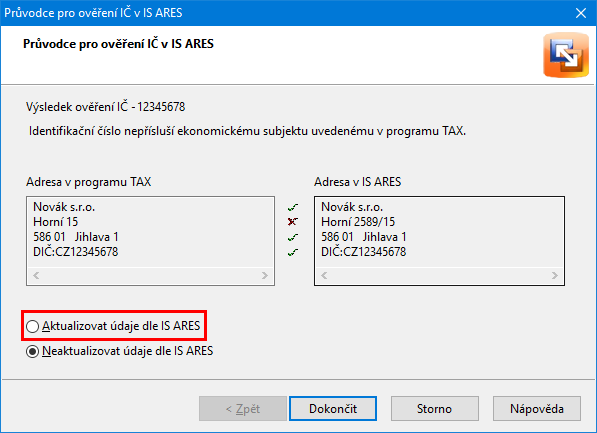Click Novák s.r.o. in the ARES address list
The width and height of the screenshot is (597, 433).
(x=352, y=207)
